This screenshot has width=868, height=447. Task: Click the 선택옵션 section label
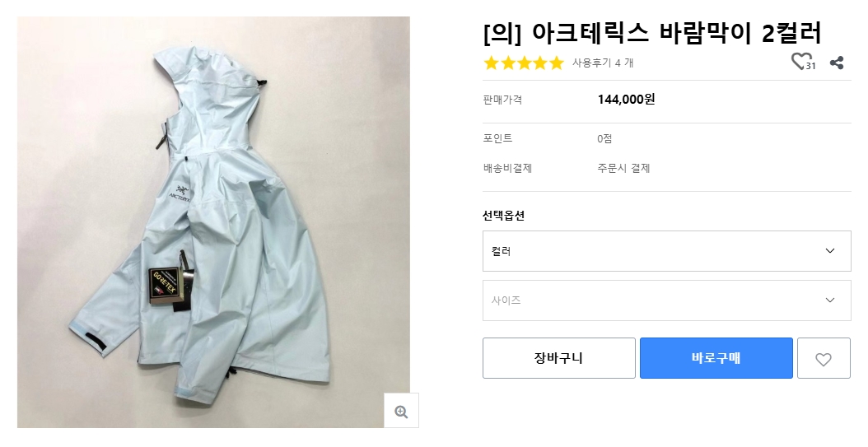[x=503, y=216]
